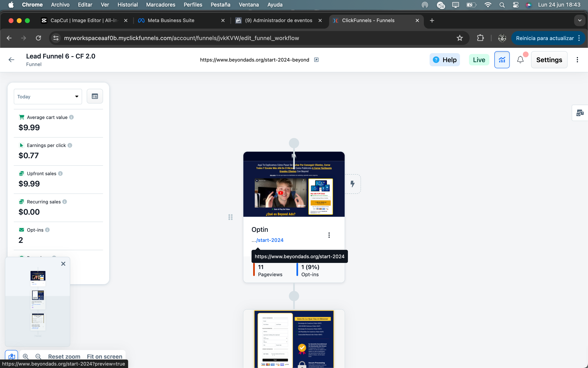This screenshot has width=588, height=368.
Task: Switch to Administrador de eventos tab
Action: [x=278, y=20]
